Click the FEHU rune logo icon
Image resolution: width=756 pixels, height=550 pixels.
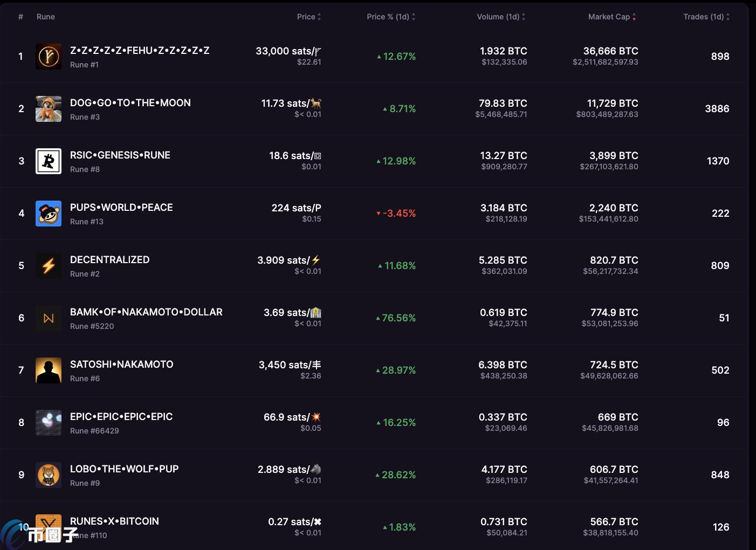[49, 57]
